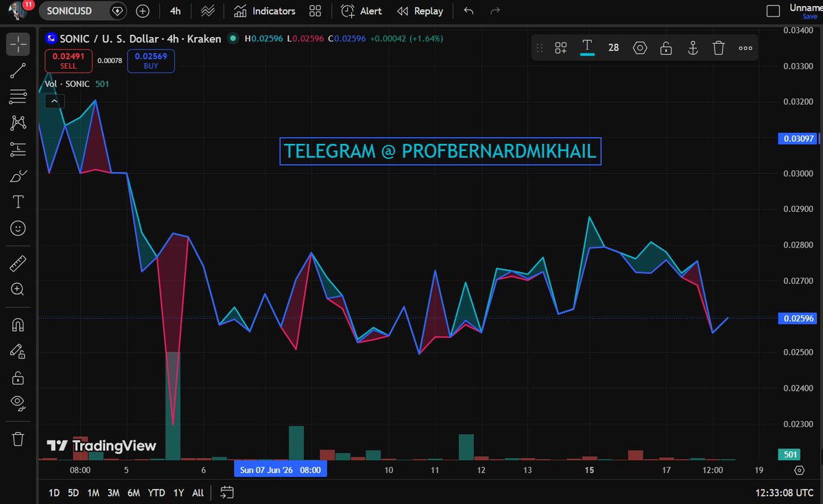The height and width of the screenshot is (504, 823).
Task: Switch range to YTD
Action: coord(156,492)
